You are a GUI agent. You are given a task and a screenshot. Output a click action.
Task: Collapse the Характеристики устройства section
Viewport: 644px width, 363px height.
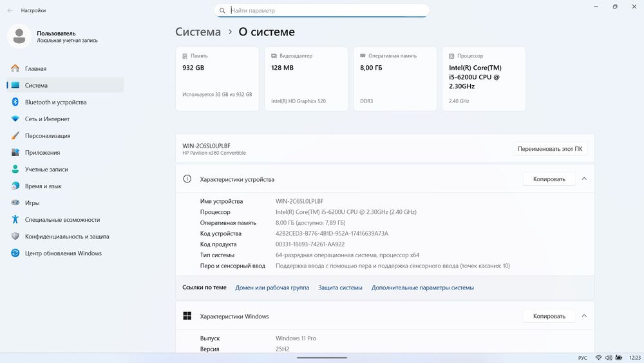click(x=584, y=179)
